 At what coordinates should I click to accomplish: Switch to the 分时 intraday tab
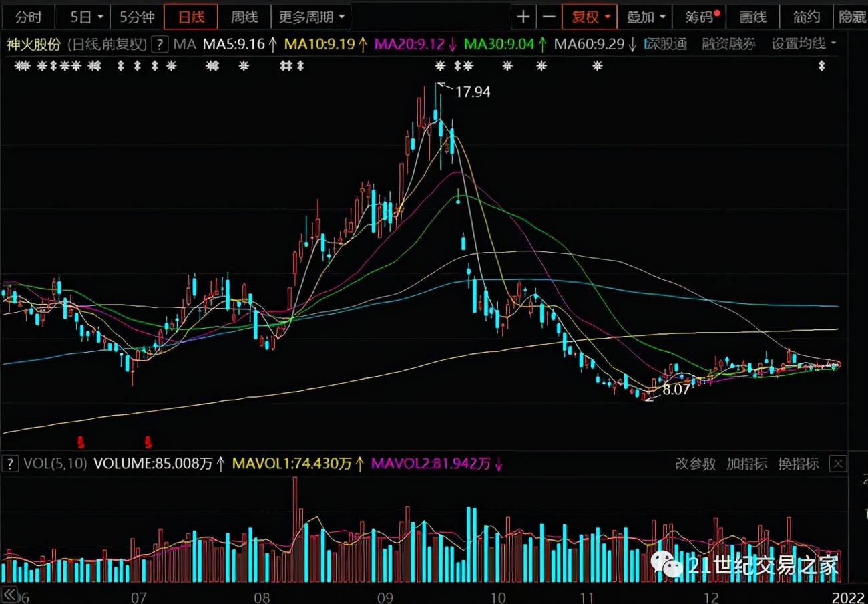28,17
